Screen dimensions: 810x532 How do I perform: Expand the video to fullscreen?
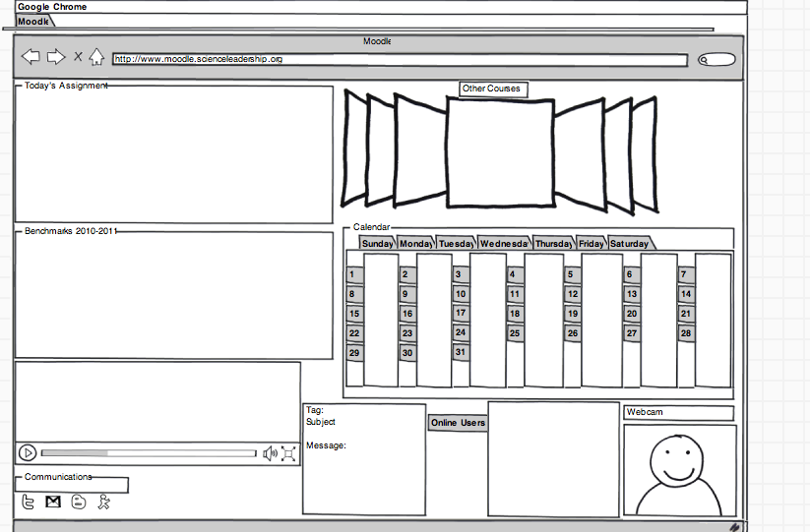[289, 453]
